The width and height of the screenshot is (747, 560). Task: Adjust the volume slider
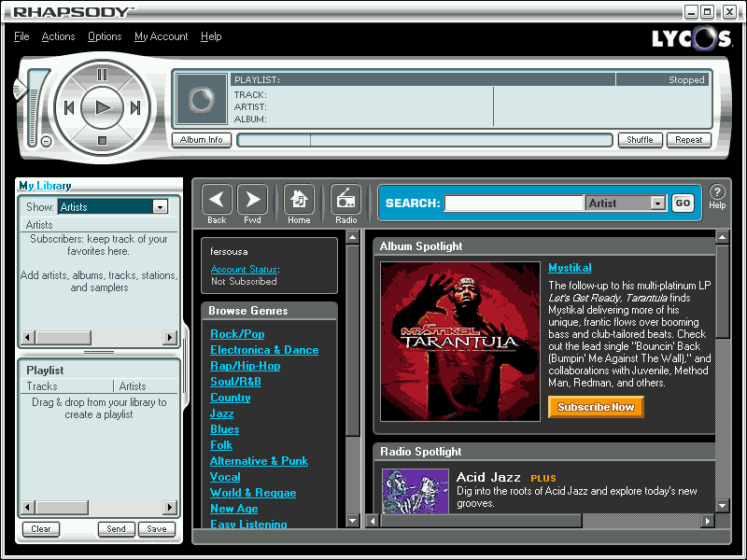pyautogui.click(x=35, y=93)
